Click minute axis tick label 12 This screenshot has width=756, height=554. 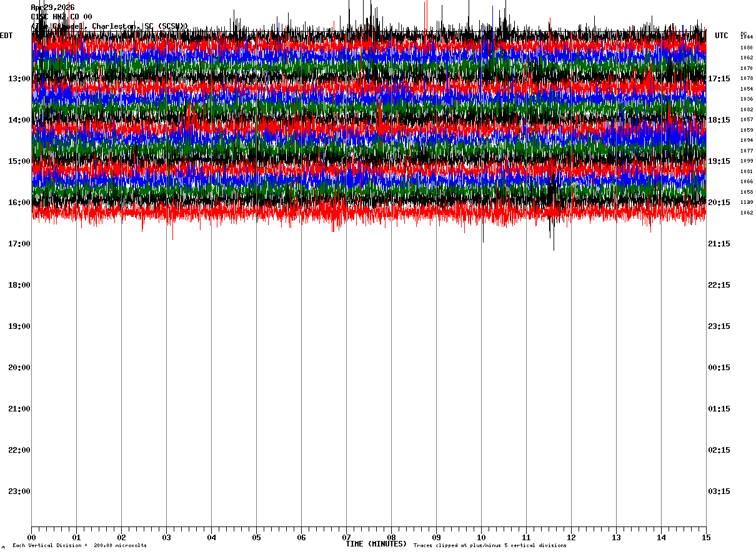tap(571, 537)
